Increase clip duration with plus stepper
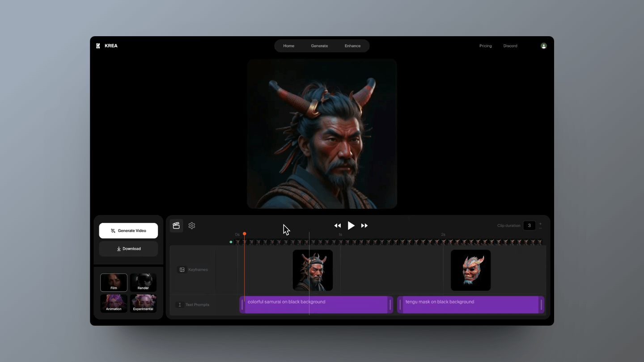Image resolution: width=644 pixels, height=362 pixels. point(540,223)
